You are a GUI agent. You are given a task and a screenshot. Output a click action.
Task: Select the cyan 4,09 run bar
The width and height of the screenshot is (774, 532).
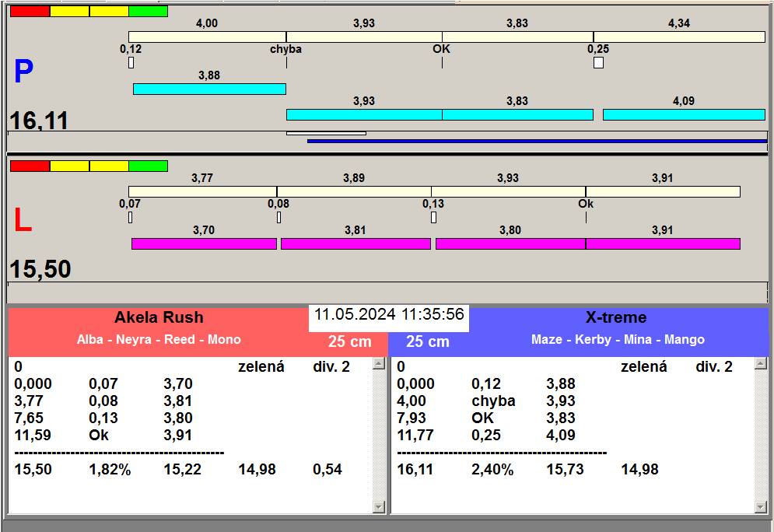(x=685, y=114)
